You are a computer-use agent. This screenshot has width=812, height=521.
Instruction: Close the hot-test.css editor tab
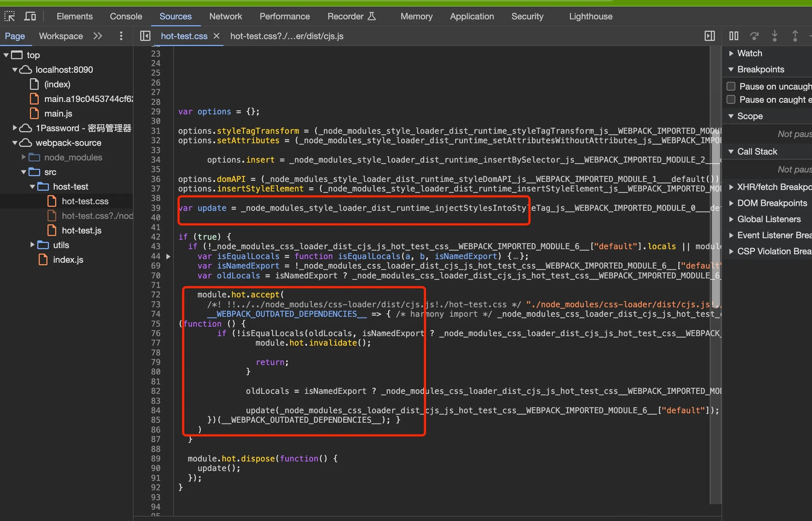click(217, 36)
